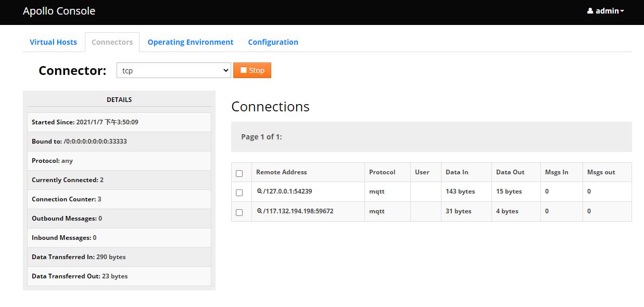Click the Data Transferred In: 290 bytes row

(x=119, y=257)
